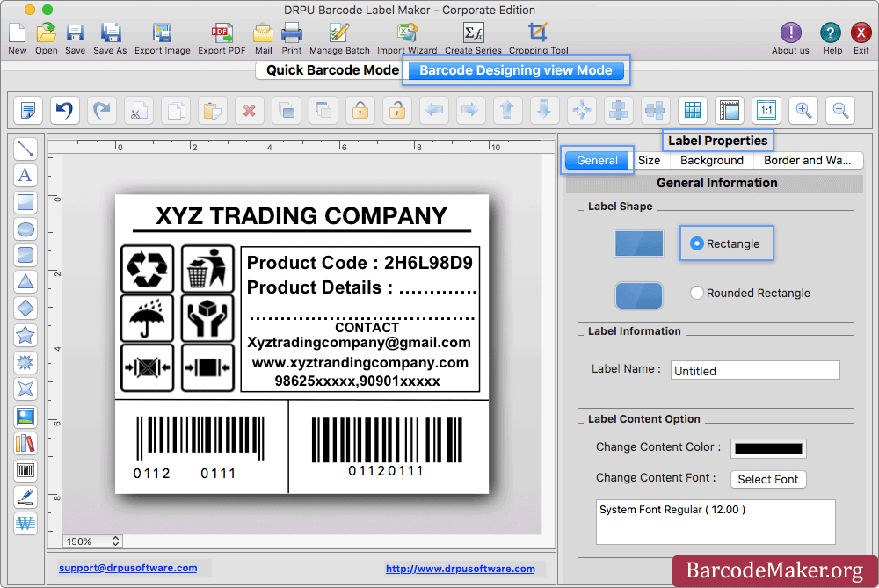Select the Signature pen tool
879x588 pixels.
click(x=25, y=497)
